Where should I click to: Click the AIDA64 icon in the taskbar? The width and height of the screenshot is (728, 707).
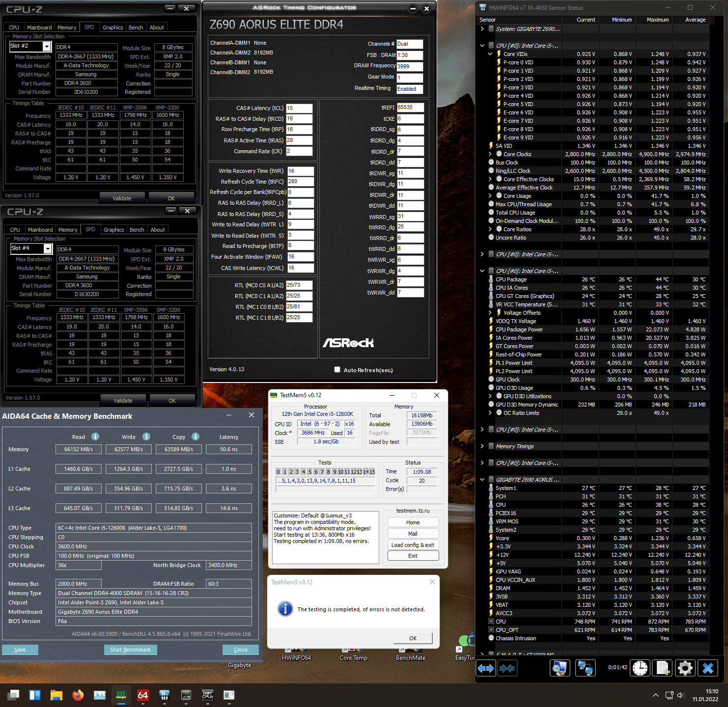(143, 695)
